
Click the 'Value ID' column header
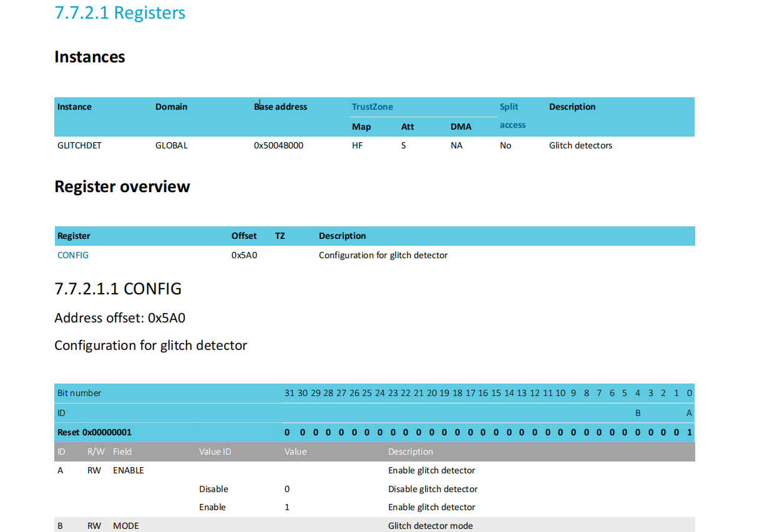[x=215, y=452]
